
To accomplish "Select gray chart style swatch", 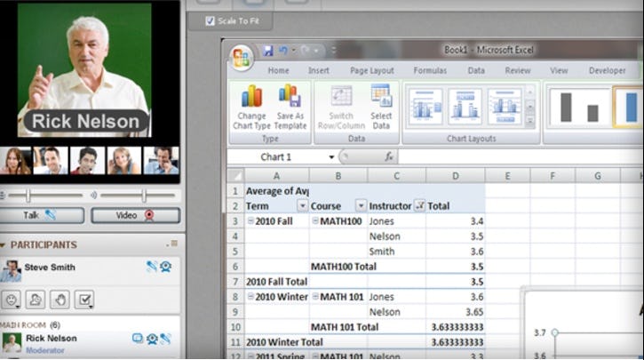I will 579,107.
